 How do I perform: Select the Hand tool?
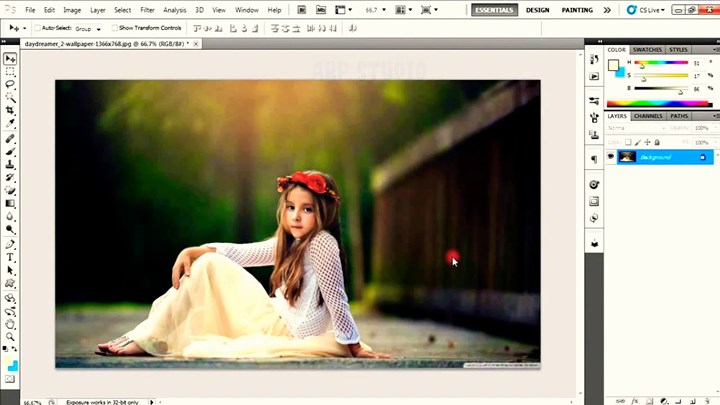10,323
